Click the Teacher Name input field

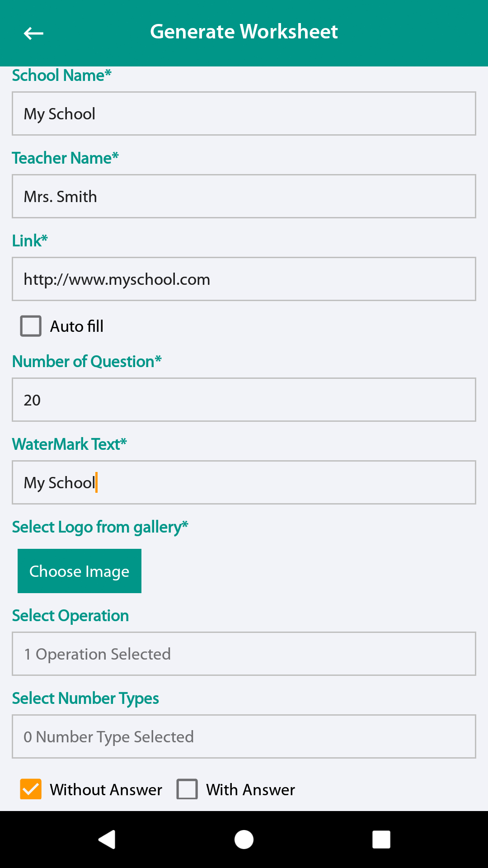(x=244, y=196)
